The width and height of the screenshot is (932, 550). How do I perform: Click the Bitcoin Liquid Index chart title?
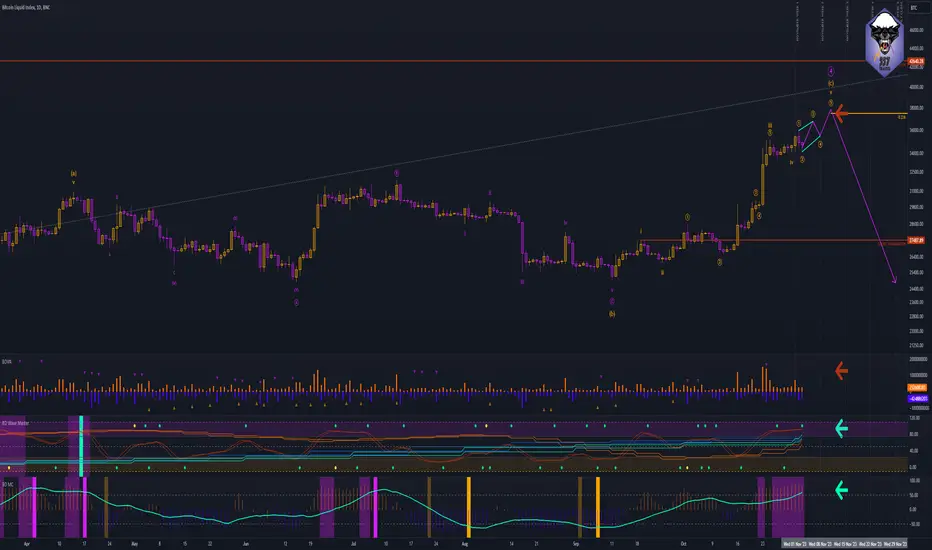tap(26, 7)
